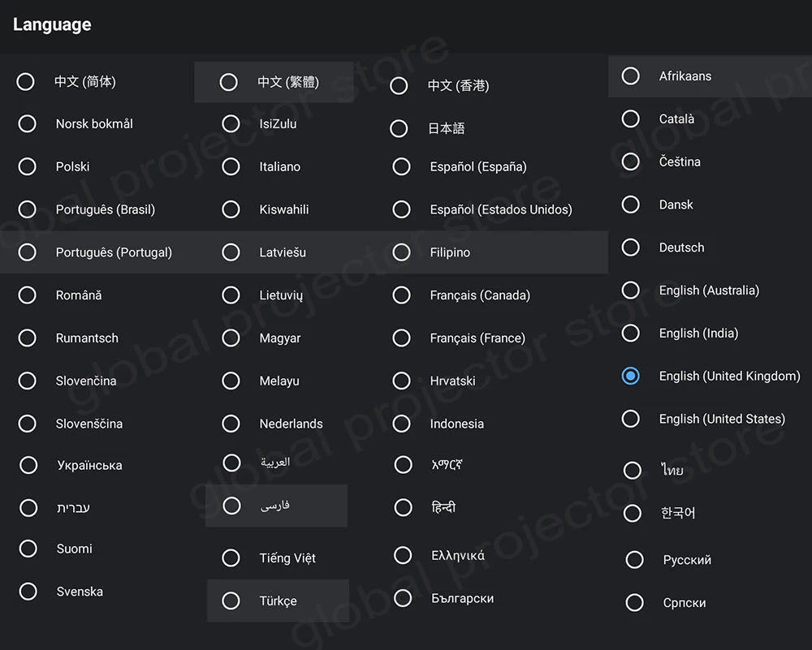Image resolution: width=812 pixels, height=650 pixels.
Task: Pick the Türkçe radio button
Action: click(231, 601)
